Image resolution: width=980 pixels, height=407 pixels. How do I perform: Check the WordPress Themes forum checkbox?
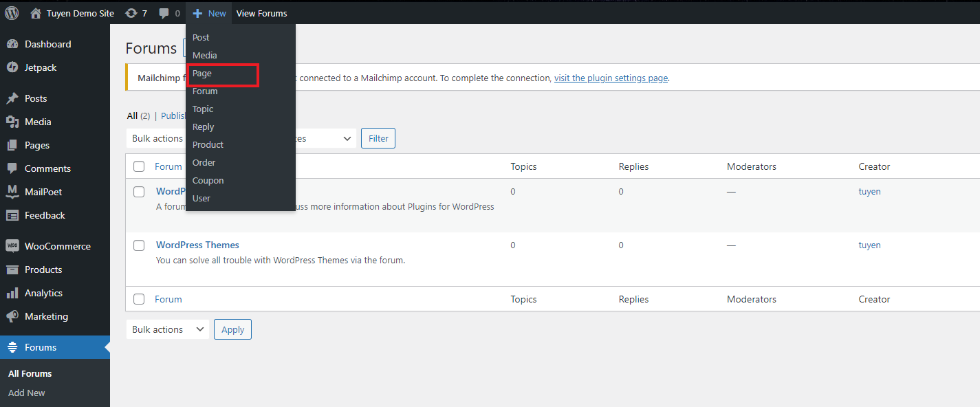click(139, 245)
